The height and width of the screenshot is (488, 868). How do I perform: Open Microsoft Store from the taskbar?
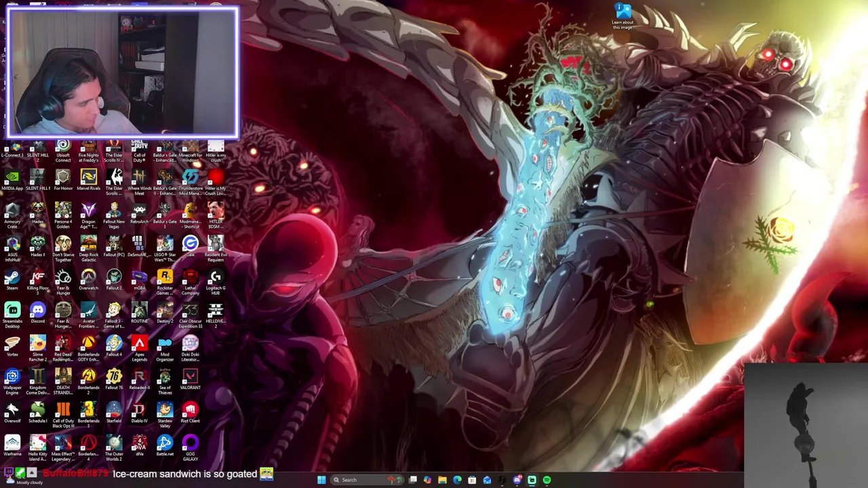pos(472,480)
